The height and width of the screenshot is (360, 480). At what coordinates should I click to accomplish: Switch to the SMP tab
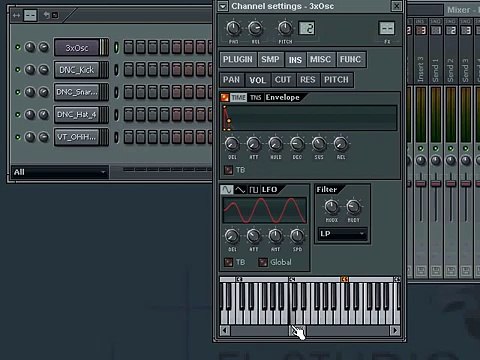270,59
